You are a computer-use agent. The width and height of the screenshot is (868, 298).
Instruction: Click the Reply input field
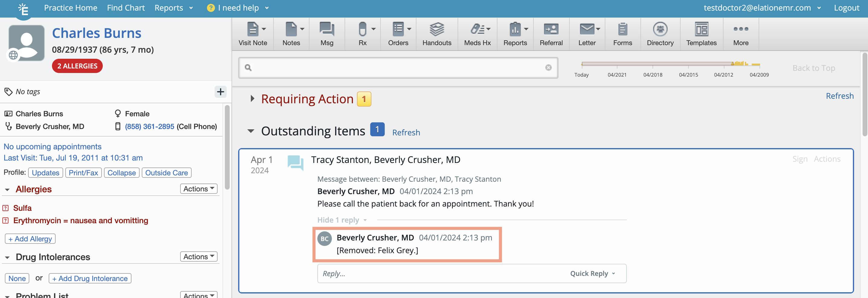coord(404,273)
